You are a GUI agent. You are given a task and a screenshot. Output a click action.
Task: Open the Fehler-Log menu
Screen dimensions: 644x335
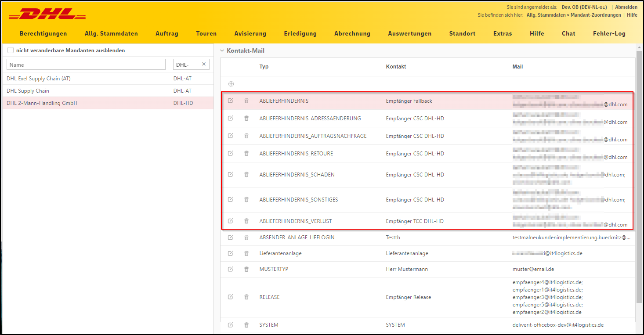coord(609,33)
